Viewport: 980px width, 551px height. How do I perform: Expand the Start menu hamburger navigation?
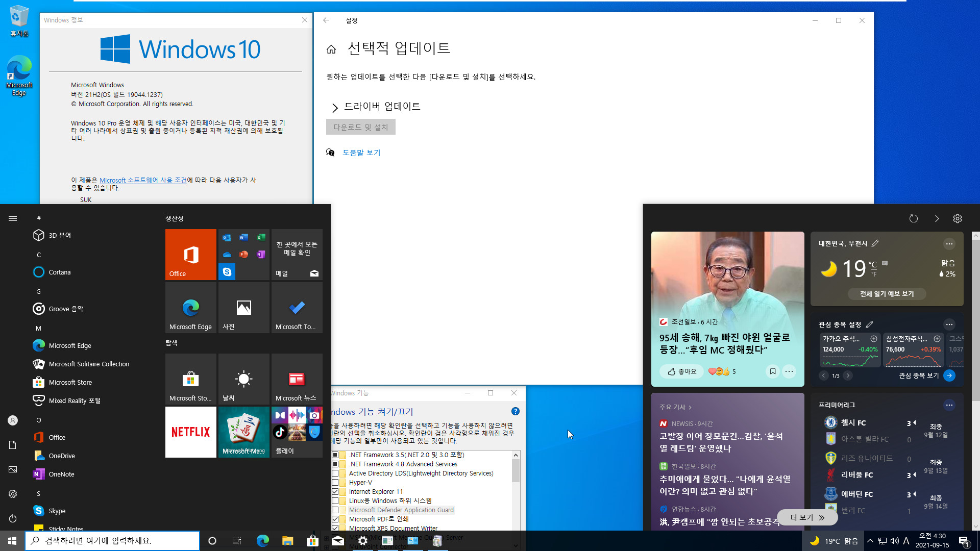(x=13, y=218)
